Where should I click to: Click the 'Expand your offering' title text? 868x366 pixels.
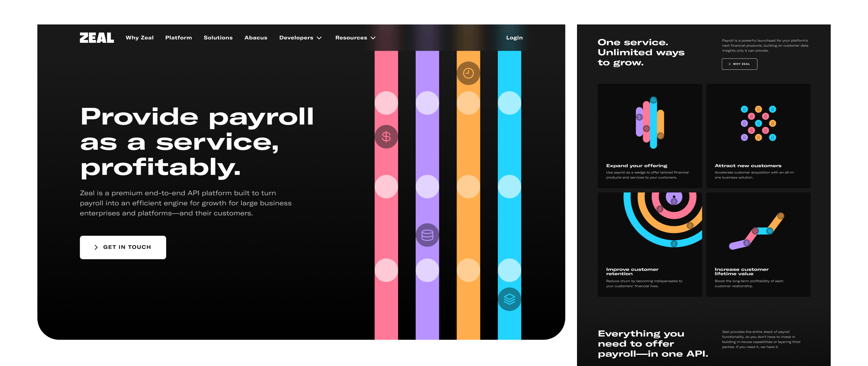click(637, 166)
